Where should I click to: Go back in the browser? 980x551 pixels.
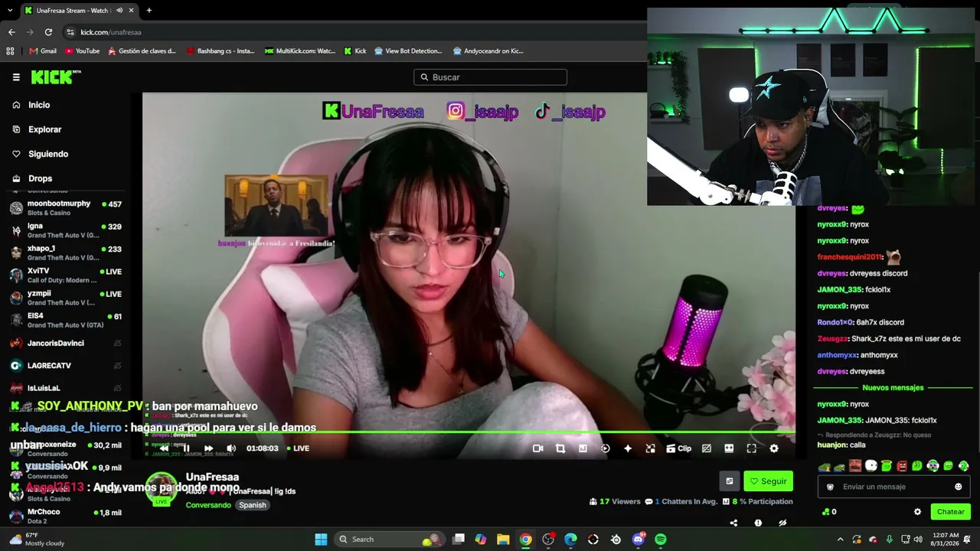[11, 32]
